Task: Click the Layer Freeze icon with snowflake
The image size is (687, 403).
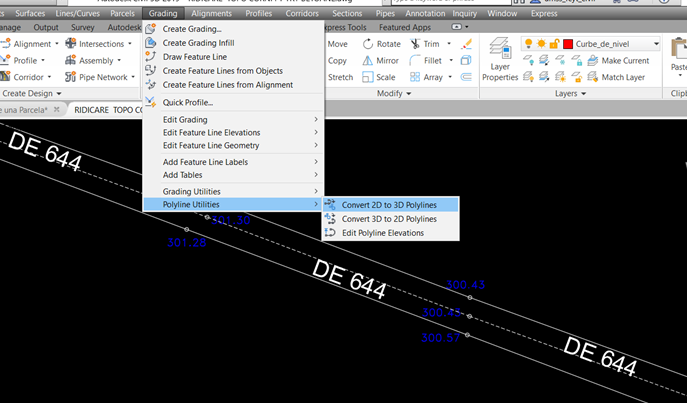Action: click(x=560, y=60)
